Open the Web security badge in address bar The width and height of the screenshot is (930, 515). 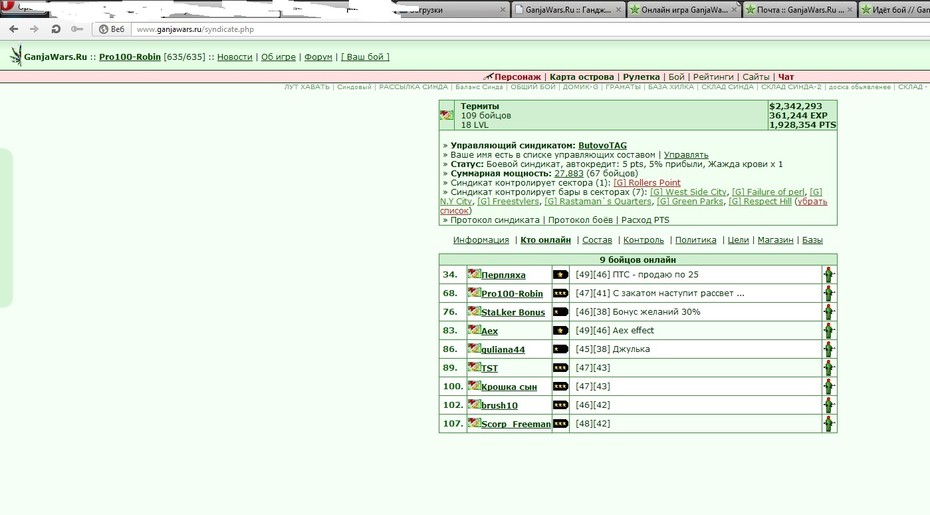click(112, 29)
